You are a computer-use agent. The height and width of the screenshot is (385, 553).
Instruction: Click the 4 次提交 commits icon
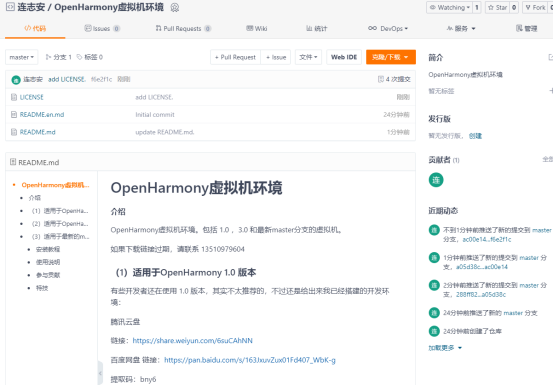[x=381, y=79]
